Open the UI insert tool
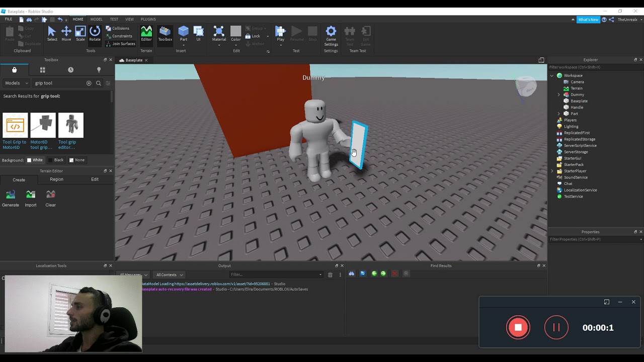644x362 pixels. [x=198, y=34]
